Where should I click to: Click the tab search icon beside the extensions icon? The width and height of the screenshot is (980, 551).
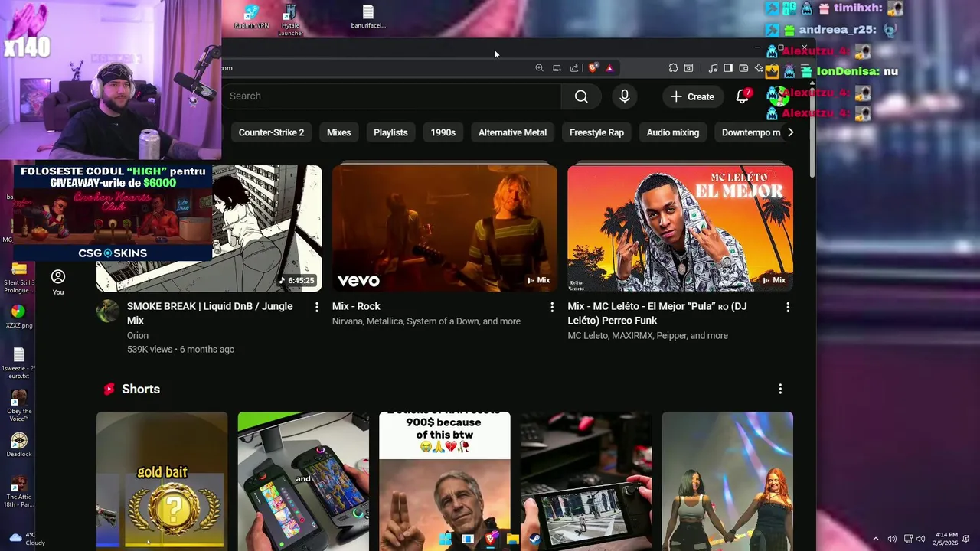pos(688,68)
